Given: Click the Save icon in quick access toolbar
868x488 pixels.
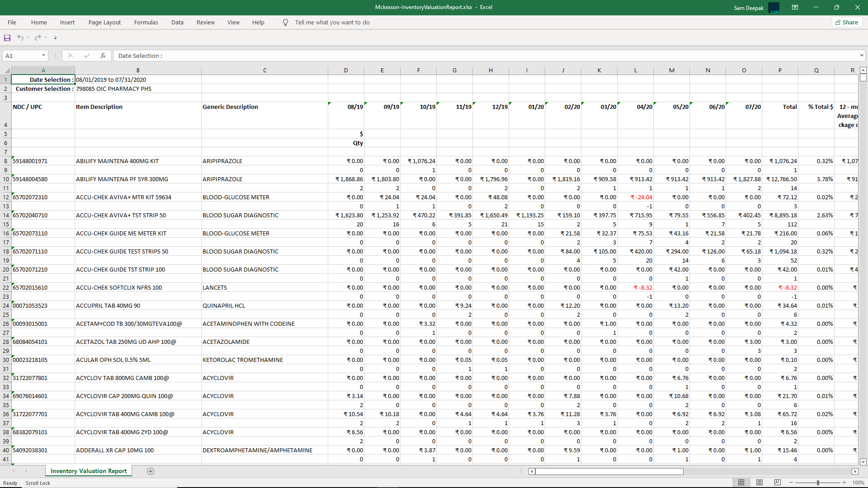Looking at the screenshot, I should point(7,38).
